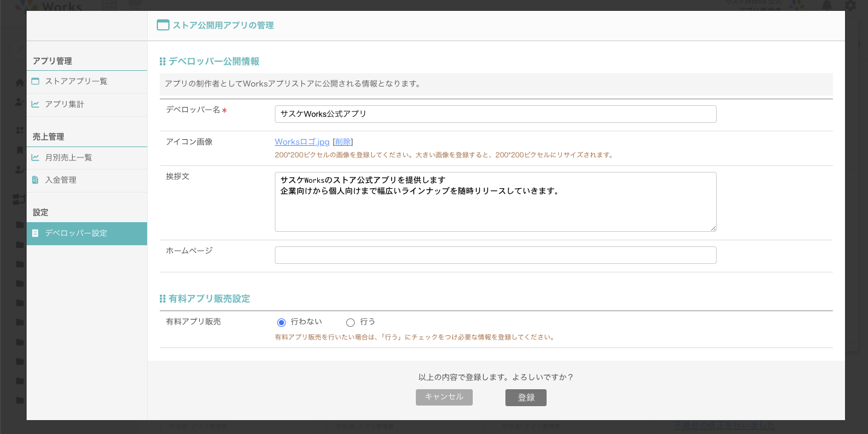Select the 行う radio button
This screenshot has width=868, height=434.
(350, 323)
